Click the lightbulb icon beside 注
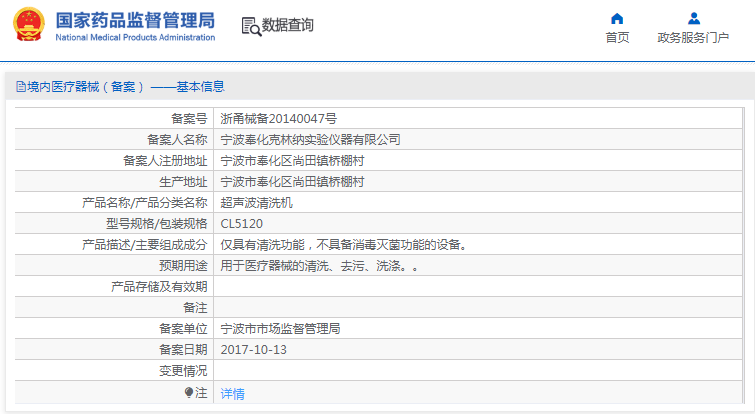The height and width of the screenshot is (414, 755). (x=189, y=393)
